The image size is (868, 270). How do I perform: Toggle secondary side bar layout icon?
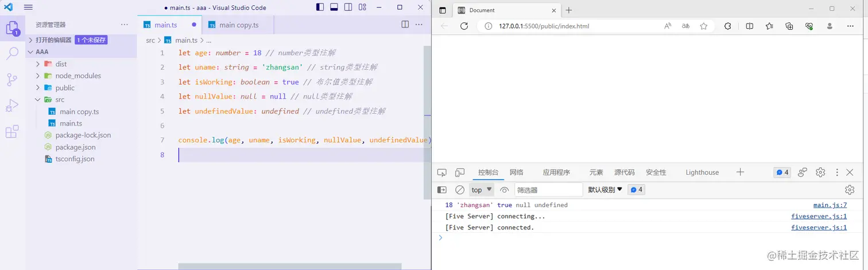click(x=348, y=7)
